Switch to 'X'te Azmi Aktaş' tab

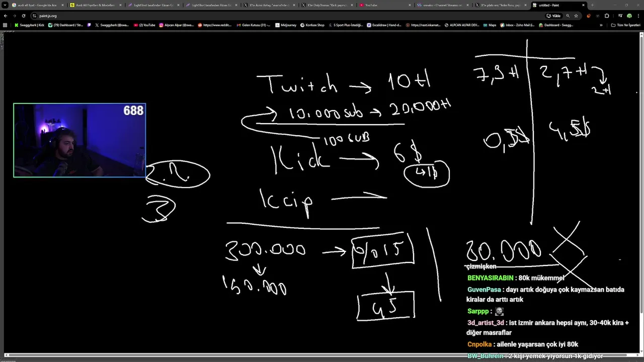pyautogui.click(x=269, y=5)
